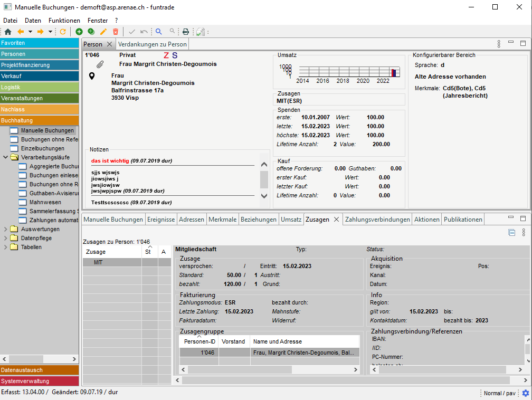
Task: Click the Notizen vertical scrollbar
Action: tap(264, 180)
